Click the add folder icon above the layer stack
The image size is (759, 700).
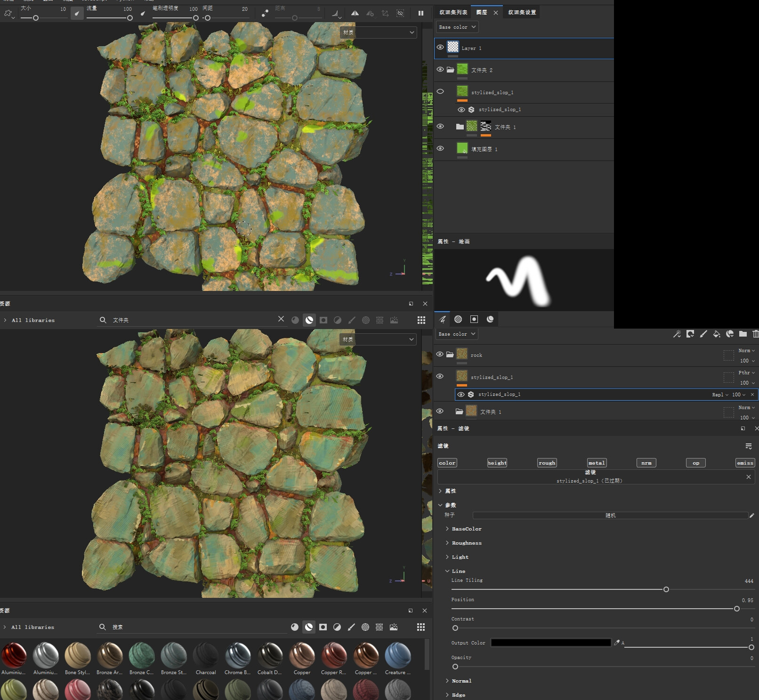coord(743,334)
